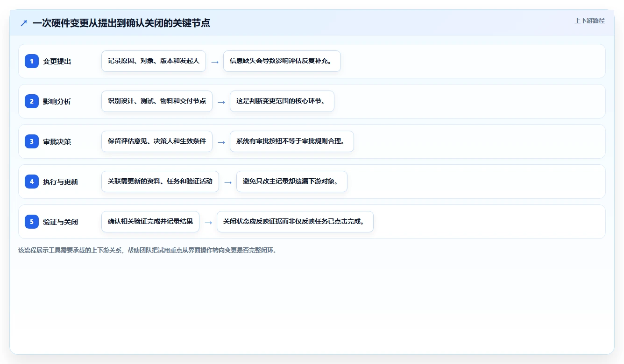Image resolution: width=624 pixels, height=364 pixels.
Task: Click the step 2 number badge
Action: click(x=32, y=101)
